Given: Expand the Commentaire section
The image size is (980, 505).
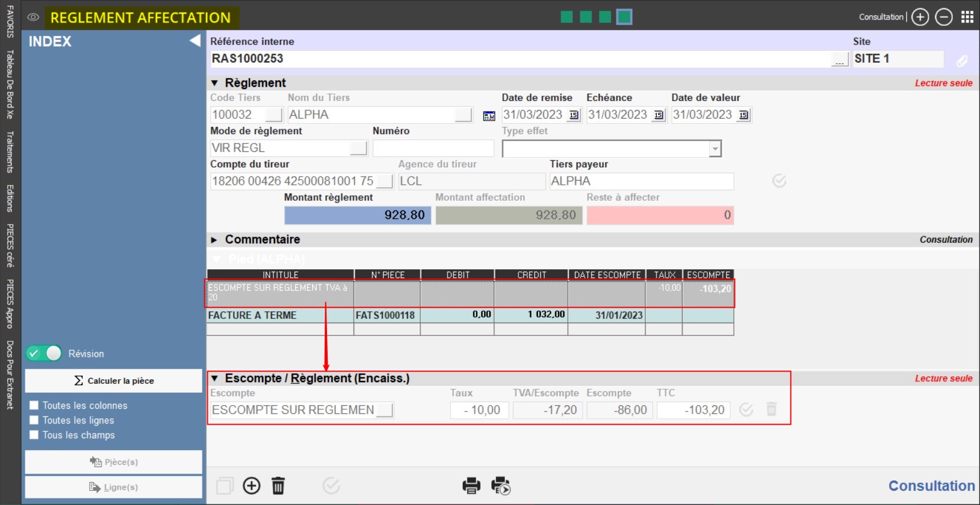Looking at the screenshot, I should click(214, 240).
